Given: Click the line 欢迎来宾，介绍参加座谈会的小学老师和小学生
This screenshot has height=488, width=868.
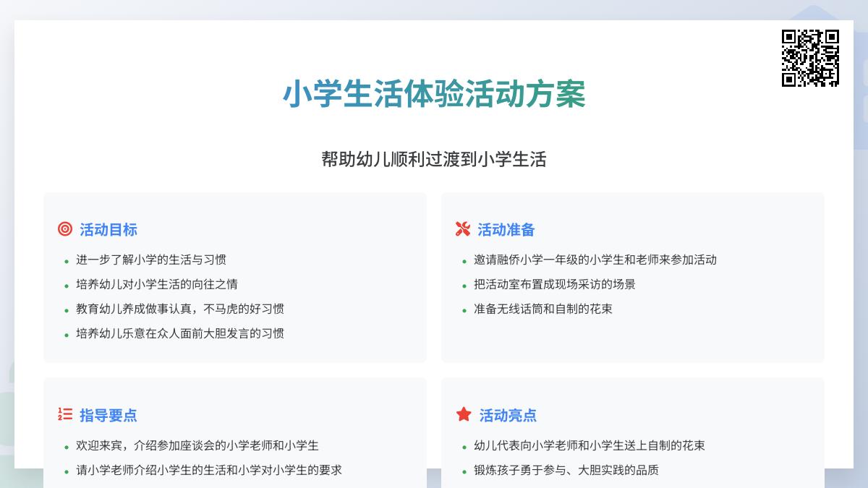Looking at the screenshot, I should click(x=197, y=445).
